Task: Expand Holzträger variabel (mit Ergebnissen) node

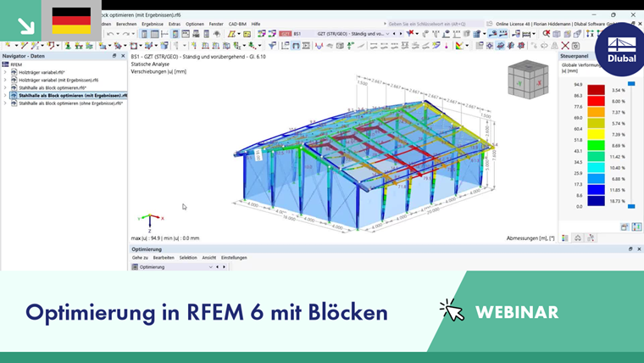Action: pyautogui.click(x=5, y=81)
